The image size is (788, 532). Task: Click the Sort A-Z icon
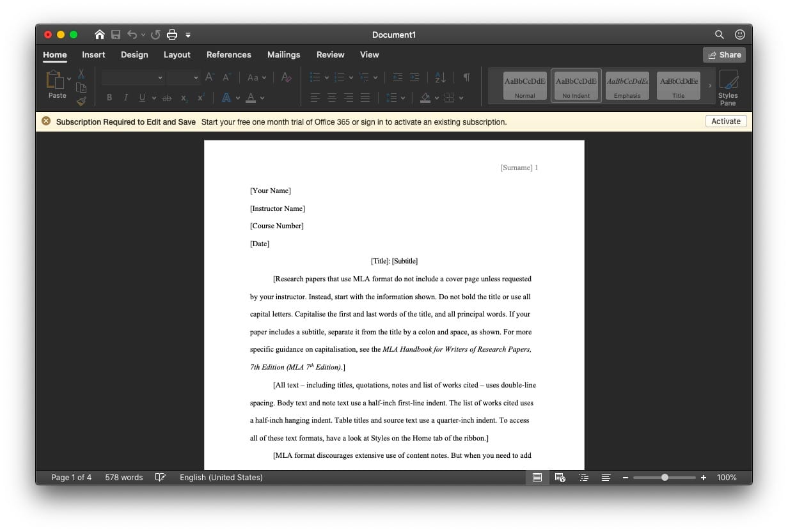(x=440, y=77)
